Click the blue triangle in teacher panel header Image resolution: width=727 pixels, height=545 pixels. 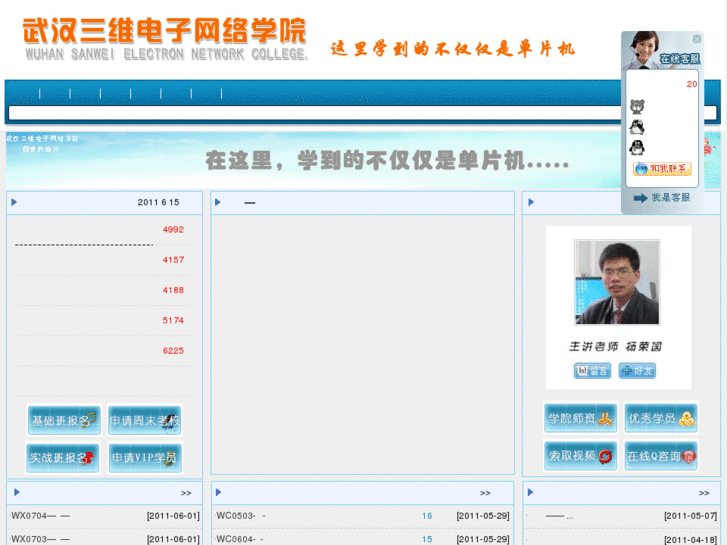[x=531, y=202]
